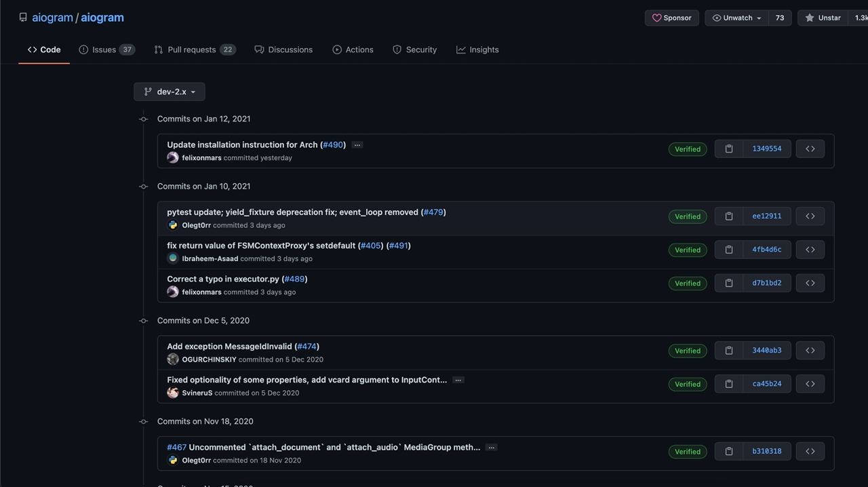This screenshot has height=487, width=868.
Task: Click Ibraheem-Asaad avatar image
Action: pos(173,258)
